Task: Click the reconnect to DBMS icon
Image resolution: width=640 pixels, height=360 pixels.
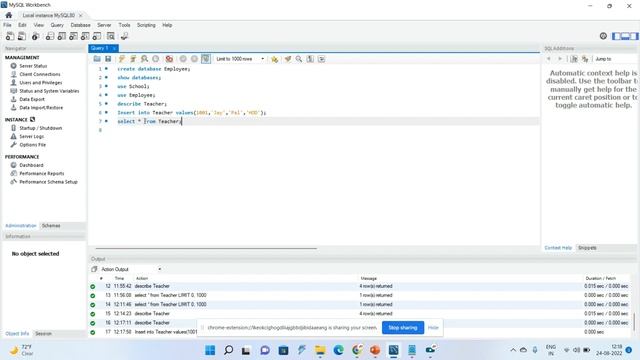Action: [x=124, y=36]
